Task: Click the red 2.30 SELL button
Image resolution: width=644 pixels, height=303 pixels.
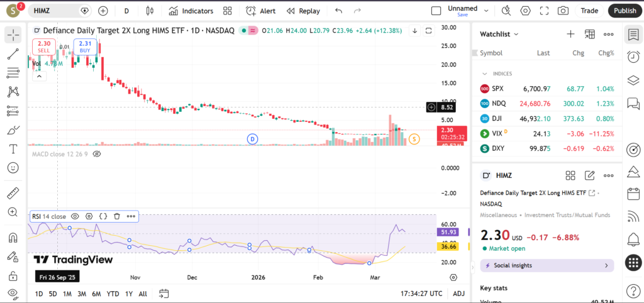Action: click(x=43, y=46)
